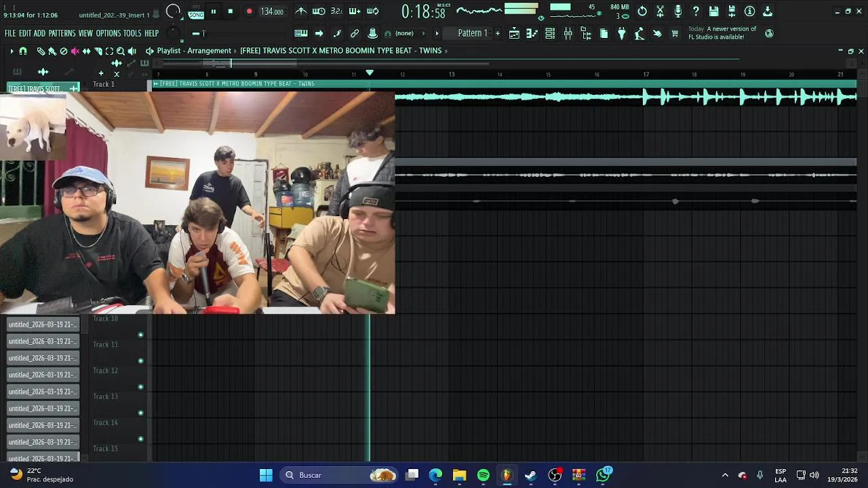Open TOOLS menu
The width and height of the screenshot is (868, 488).
132,33
